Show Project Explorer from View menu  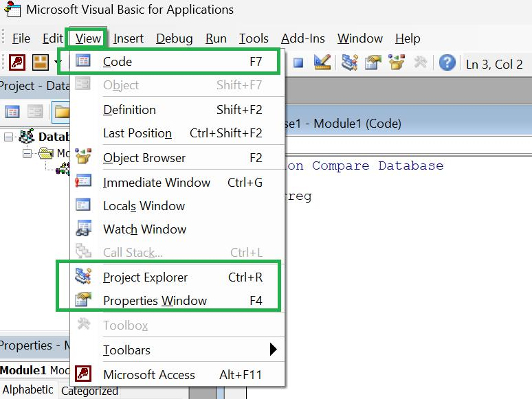point(177,277)
